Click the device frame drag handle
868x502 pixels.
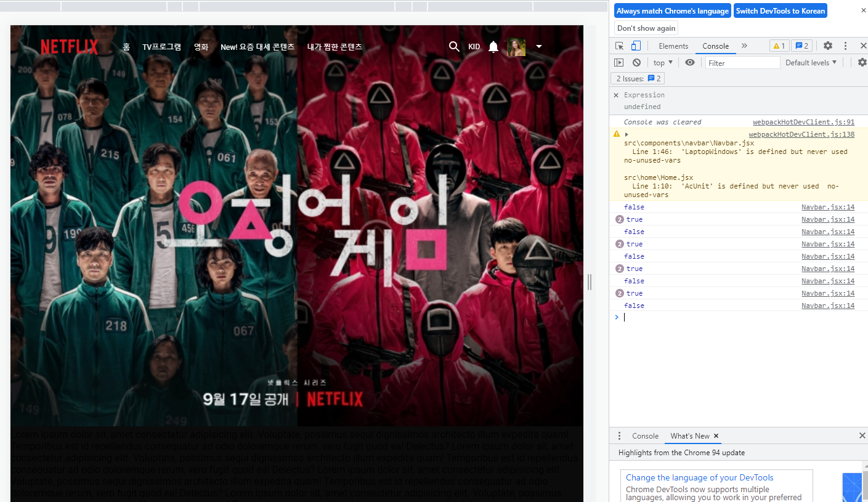pos(590,282)
